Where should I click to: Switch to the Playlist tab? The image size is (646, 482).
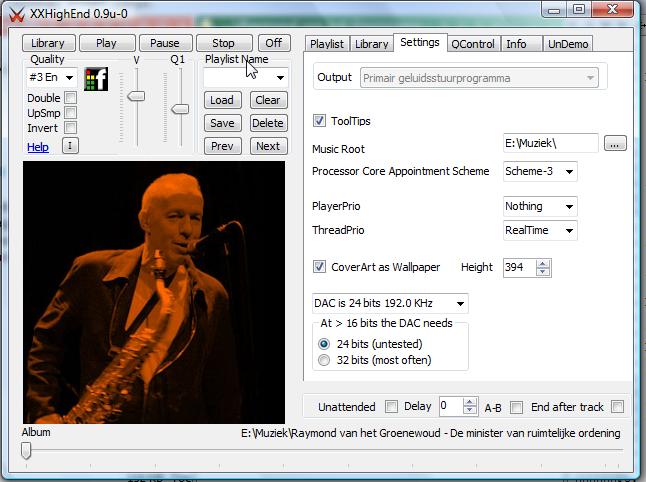click(x=327, y=44)
